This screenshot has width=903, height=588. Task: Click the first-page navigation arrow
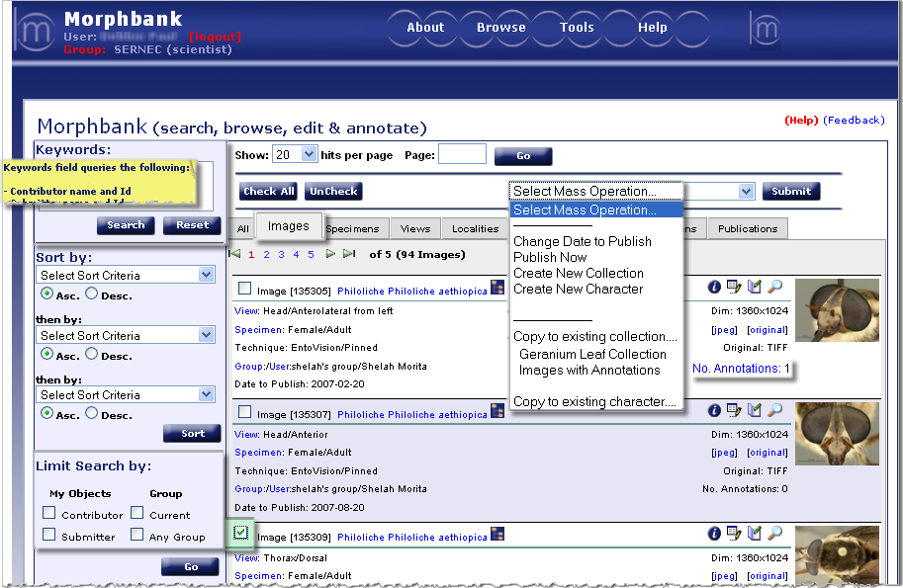coord(236,254)
